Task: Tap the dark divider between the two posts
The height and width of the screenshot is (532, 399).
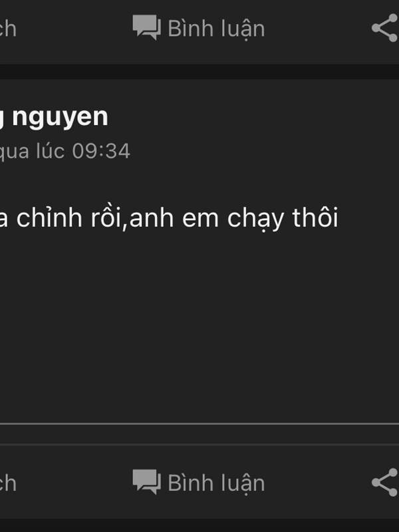Action: click(199, 72)
